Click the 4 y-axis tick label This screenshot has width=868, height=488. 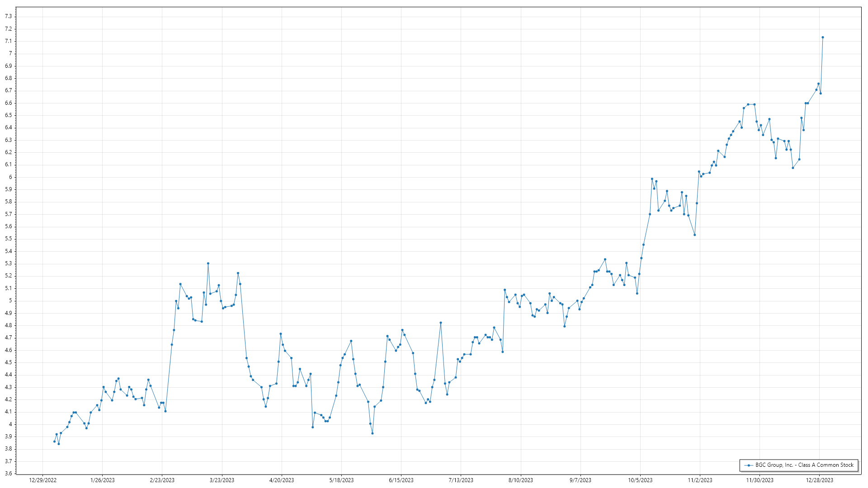10,424
